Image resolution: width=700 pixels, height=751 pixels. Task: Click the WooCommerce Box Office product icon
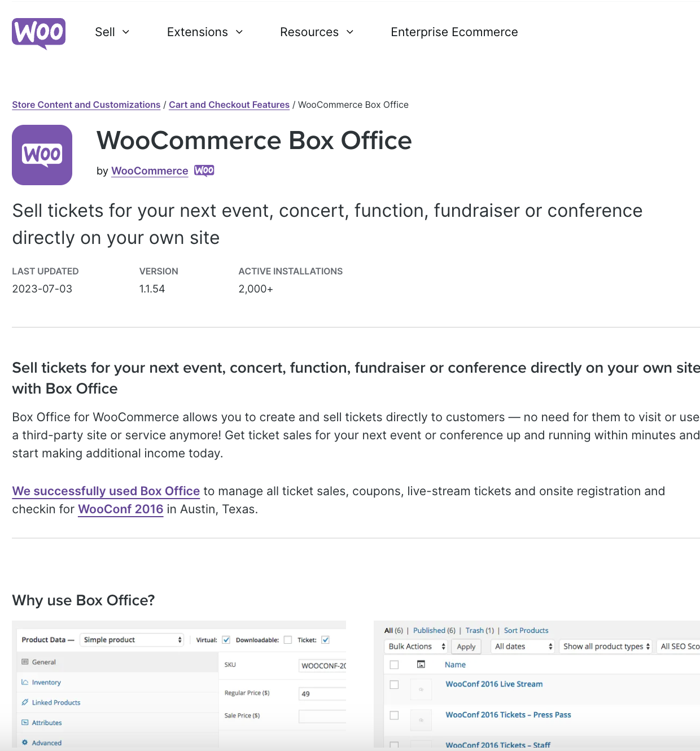point(42,155)
